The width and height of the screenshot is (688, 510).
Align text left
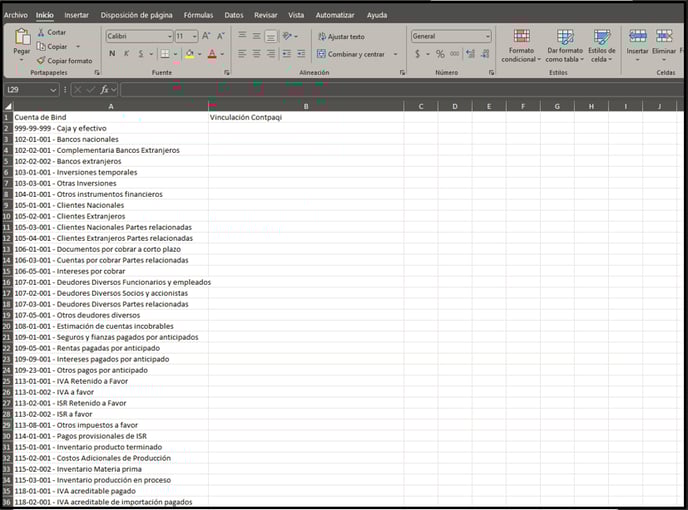[x=242, y=54]
